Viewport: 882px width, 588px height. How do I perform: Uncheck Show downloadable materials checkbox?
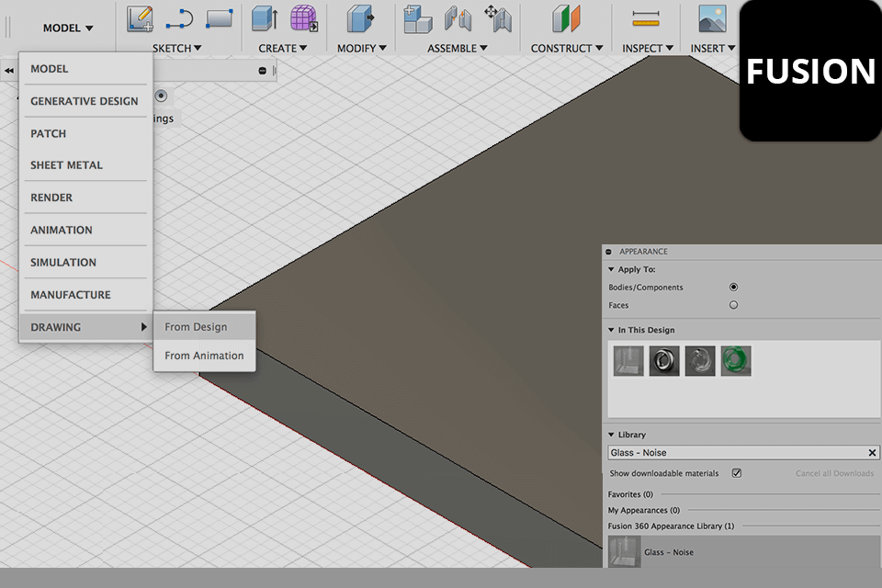pos(737,473)
